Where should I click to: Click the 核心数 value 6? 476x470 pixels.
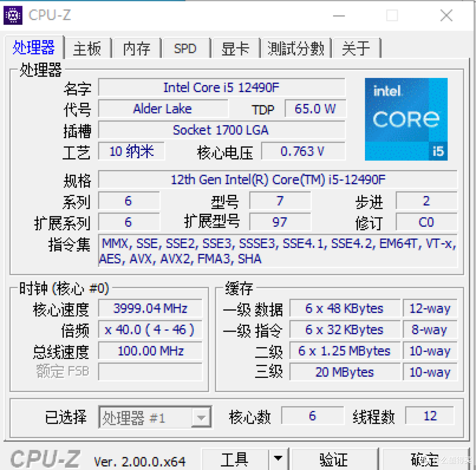tap(312, 416)
